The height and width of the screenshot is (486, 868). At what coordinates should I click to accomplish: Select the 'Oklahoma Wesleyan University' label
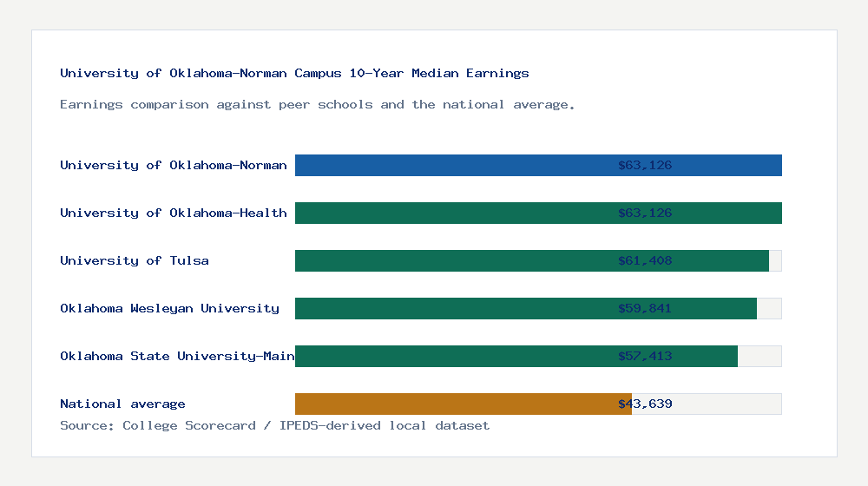tap(169, 308)
